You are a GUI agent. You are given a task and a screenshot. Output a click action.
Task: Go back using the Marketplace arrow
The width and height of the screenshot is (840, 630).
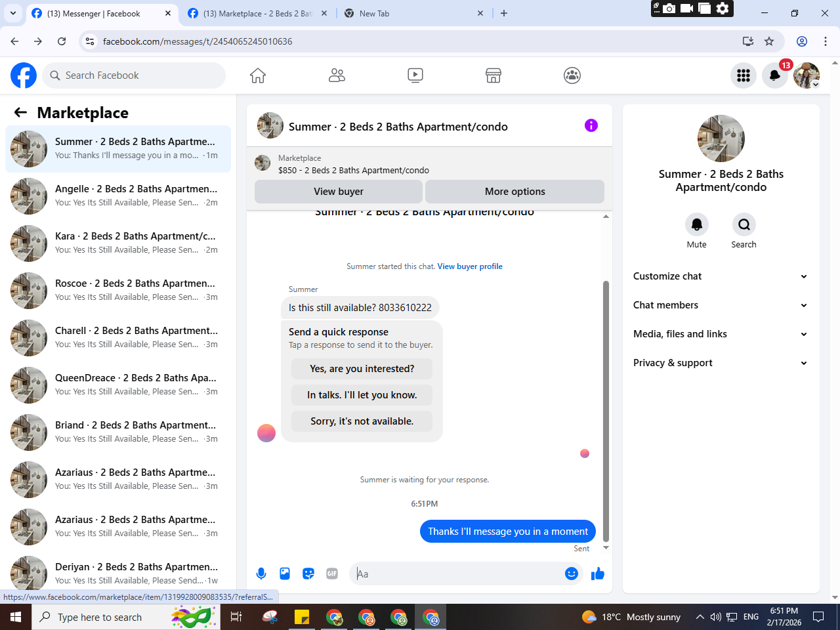click(21, 113)
